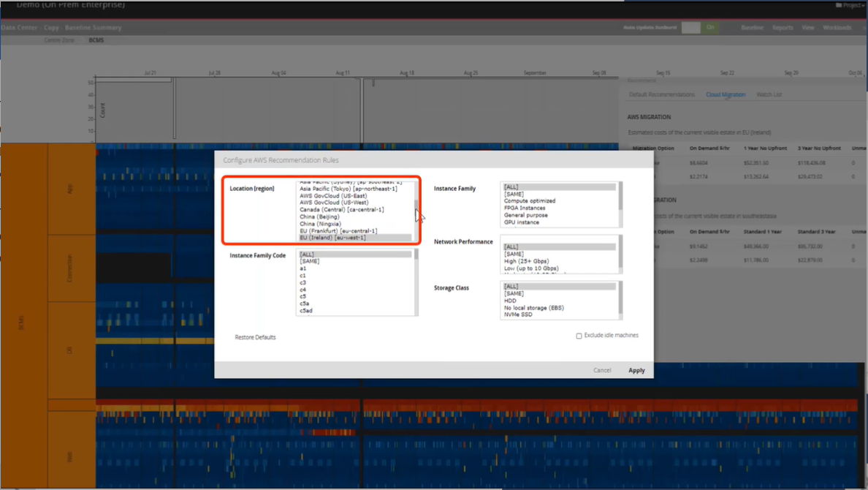Pick the c1 instance family code
This screenshot has width=868, height=490.
(302, 276)
